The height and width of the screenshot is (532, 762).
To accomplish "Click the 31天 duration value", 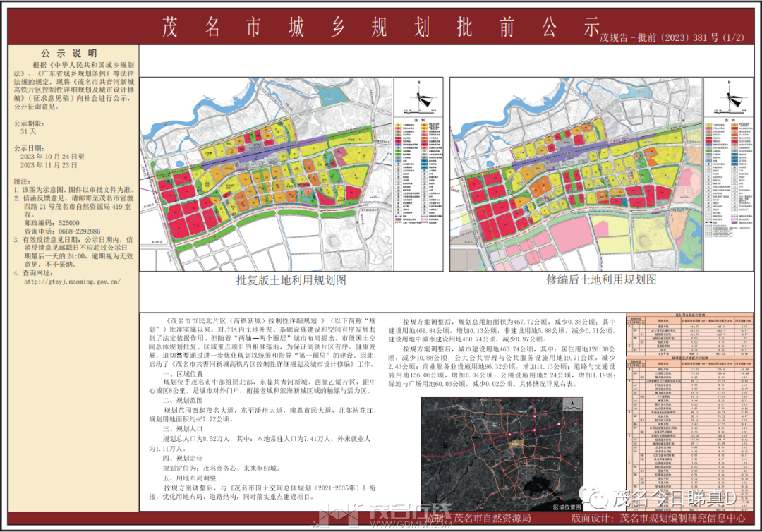I will [x=28, y=132].
